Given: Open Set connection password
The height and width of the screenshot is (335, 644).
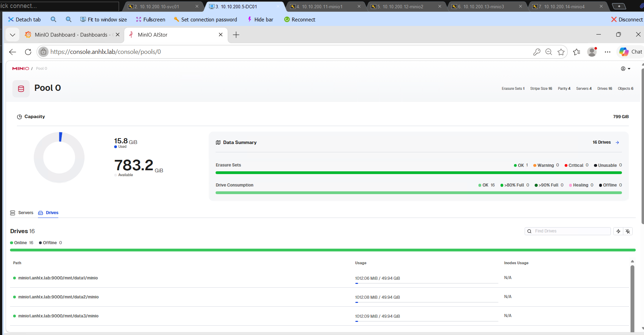Looking at the screenshot, I should tap(205, 19).
